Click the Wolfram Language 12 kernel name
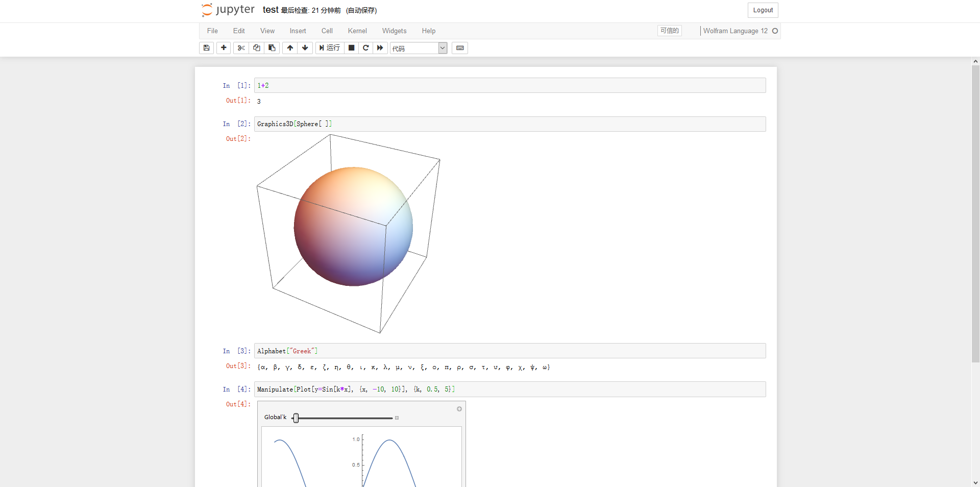980x487 pixels. click(x=736, y=31)
